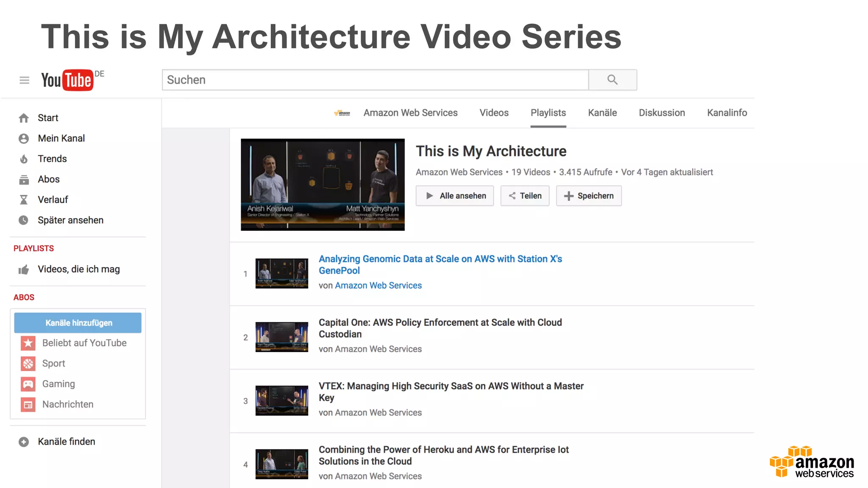
Task: Click the magnifying glass search button
Action: 612,80
